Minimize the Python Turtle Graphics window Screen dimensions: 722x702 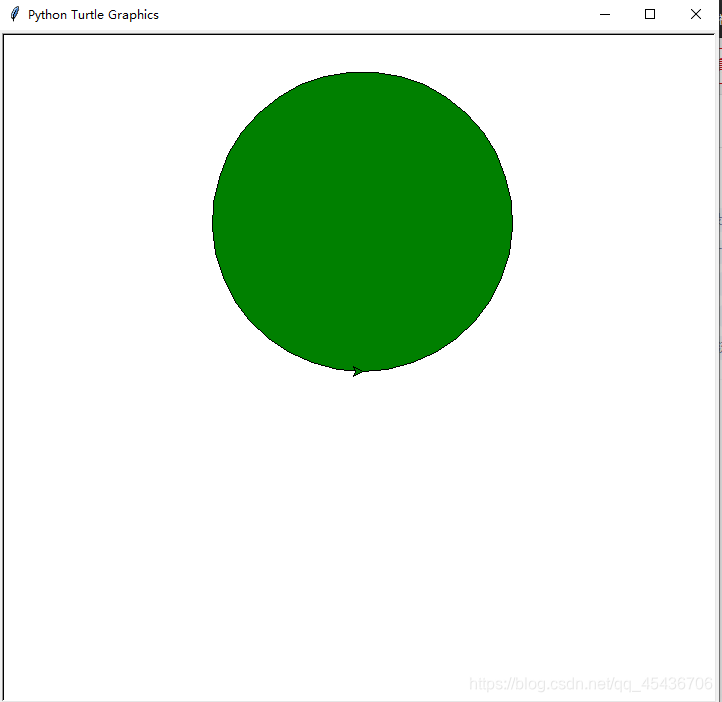pos(605,14)
